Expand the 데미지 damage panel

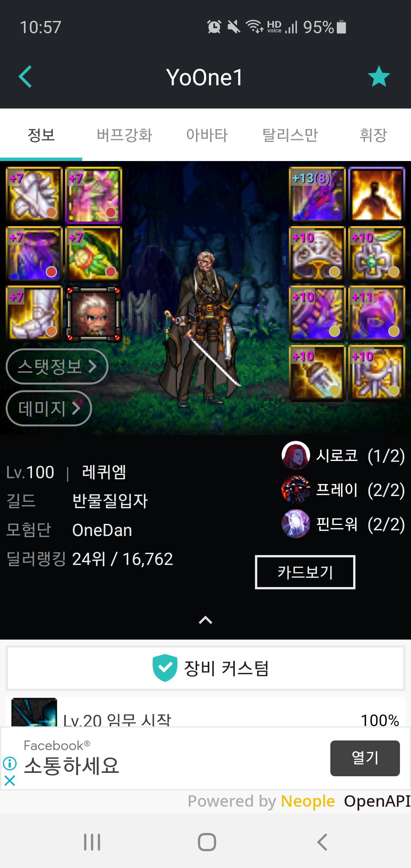pos(49,408)
